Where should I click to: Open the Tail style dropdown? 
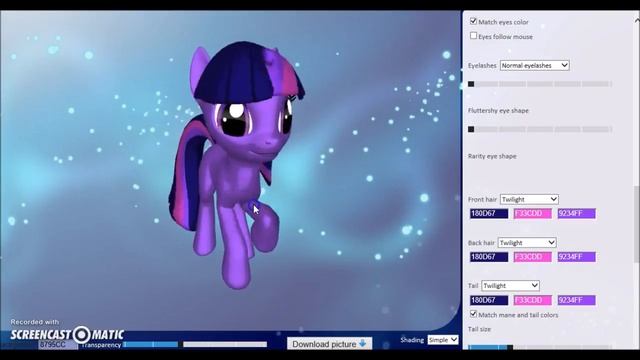pyautogui.click(x=510, y=286)
